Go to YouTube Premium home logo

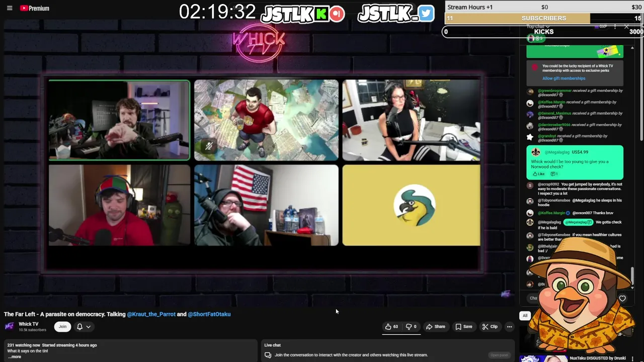point(35,8)
